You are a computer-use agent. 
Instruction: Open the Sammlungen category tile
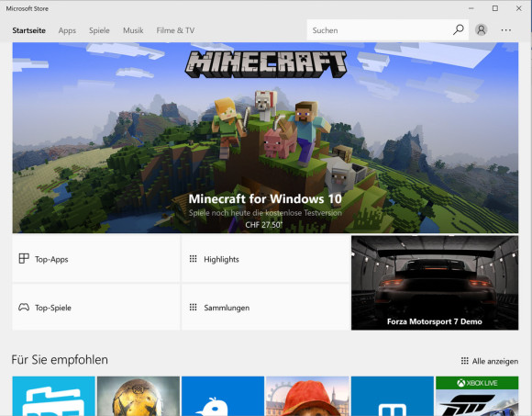265,307
